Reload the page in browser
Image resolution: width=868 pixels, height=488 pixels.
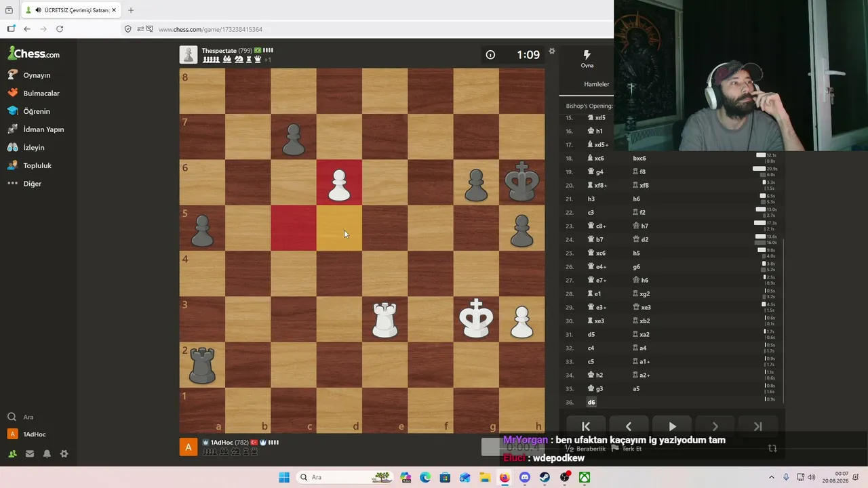click(x=60, y=28)
